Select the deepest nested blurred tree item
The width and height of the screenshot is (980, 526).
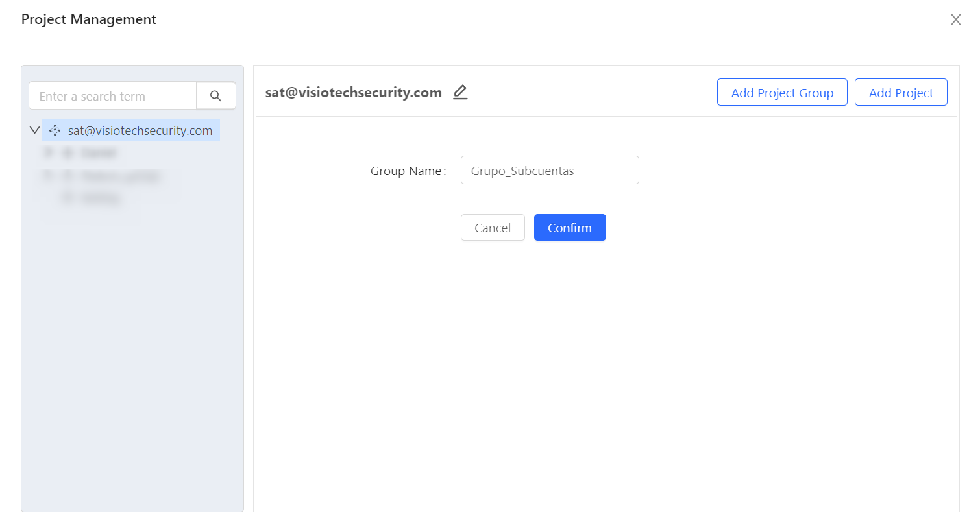(x=101, y=198)
